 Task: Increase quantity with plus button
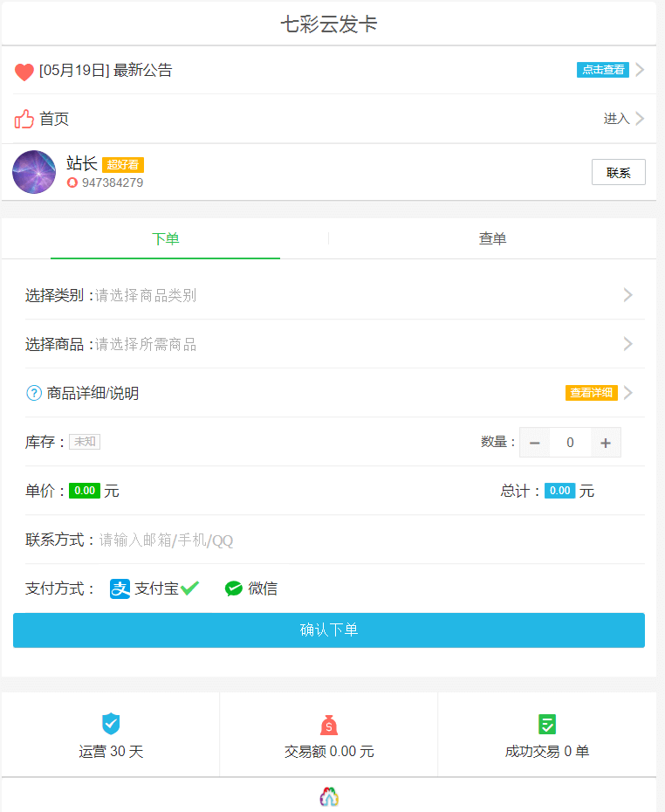pos(606,443)
